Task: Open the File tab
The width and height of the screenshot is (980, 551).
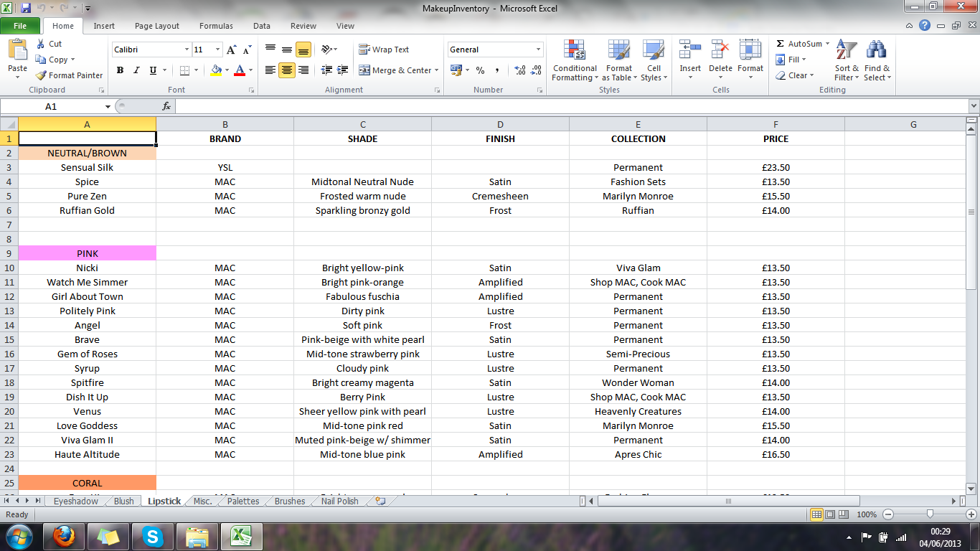Action: (20, 26)
